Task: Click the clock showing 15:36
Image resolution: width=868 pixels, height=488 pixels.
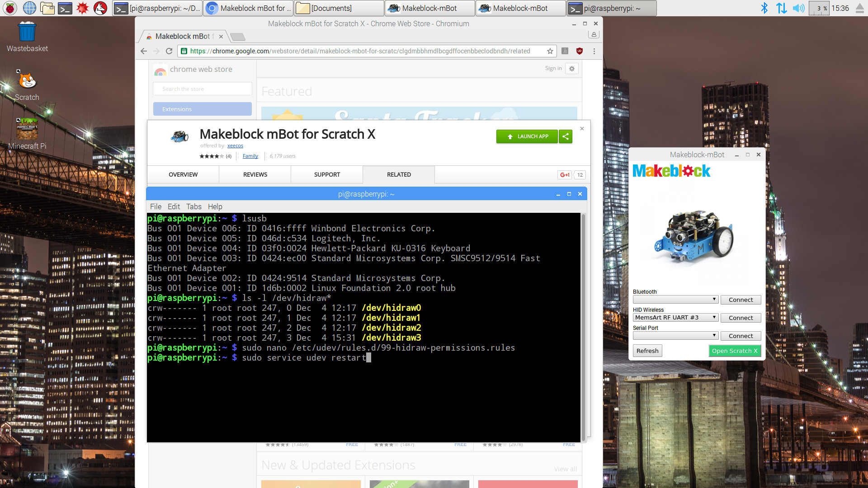Action: point(840,8)
